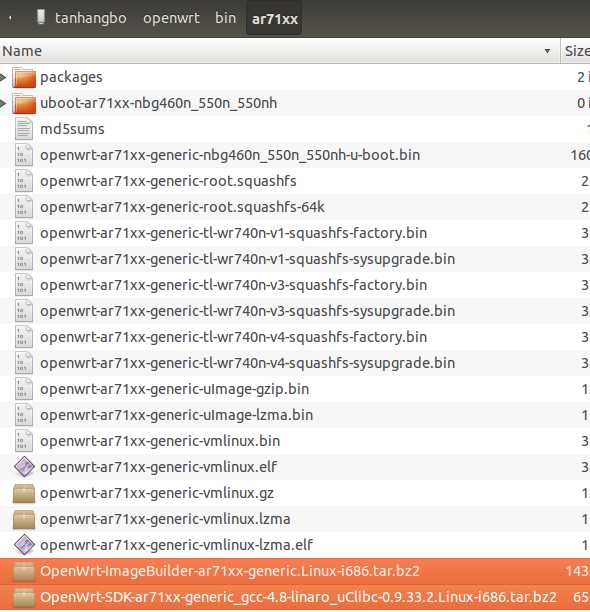Click the tl-wr740n-v3 factory.bin file icon

(24, 285)
